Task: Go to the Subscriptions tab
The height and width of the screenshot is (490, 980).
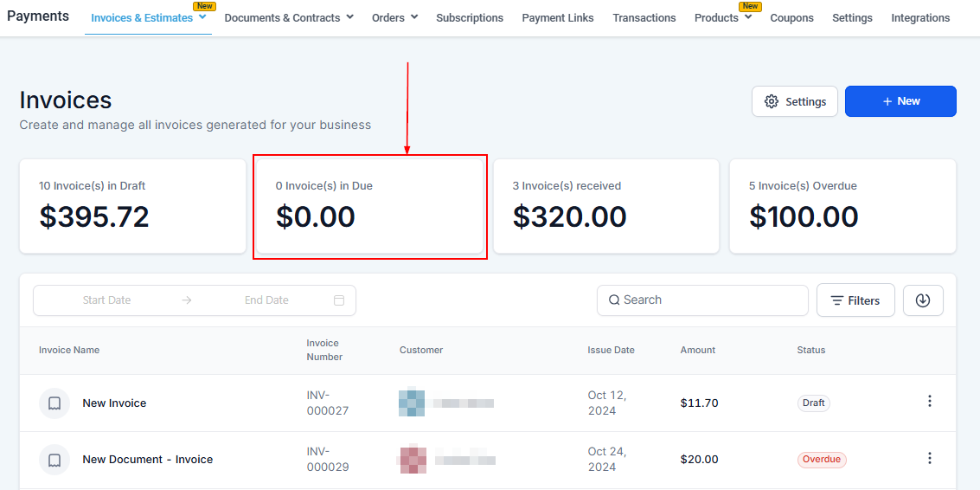Action: (x=470, y=17)
